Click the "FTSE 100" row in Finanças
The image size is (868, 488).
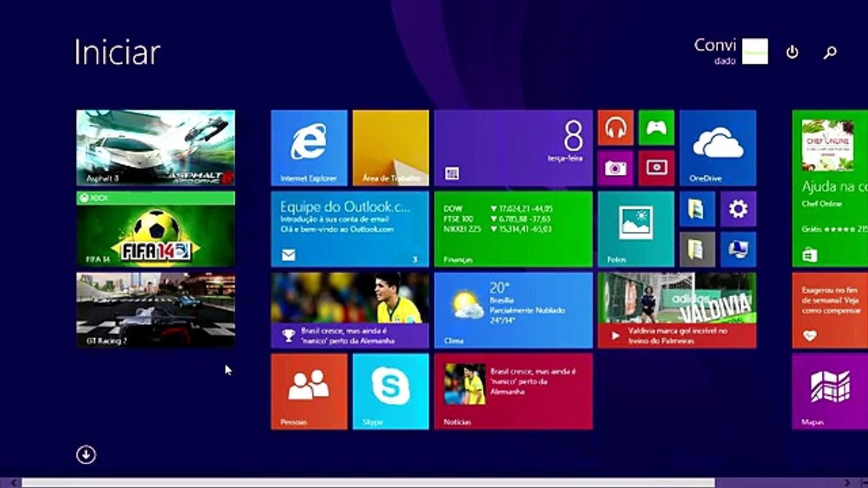click(x=498, y=219)
